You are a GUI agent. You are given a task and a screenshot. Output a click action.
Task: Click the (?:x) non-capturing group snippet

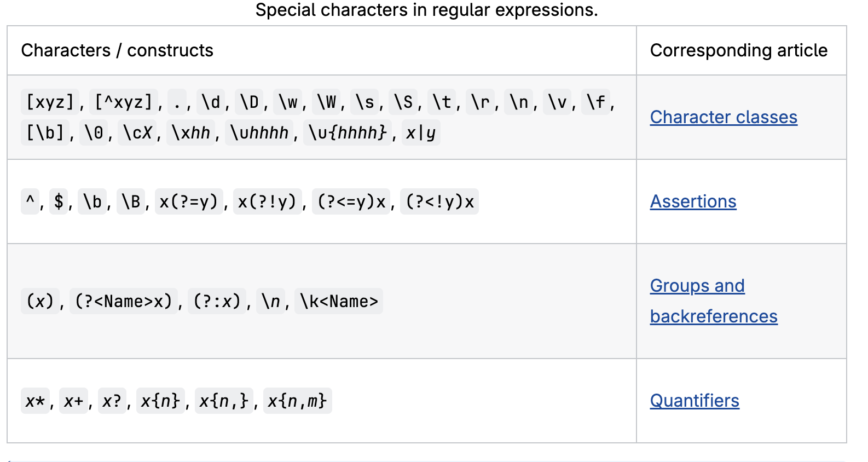217,301
